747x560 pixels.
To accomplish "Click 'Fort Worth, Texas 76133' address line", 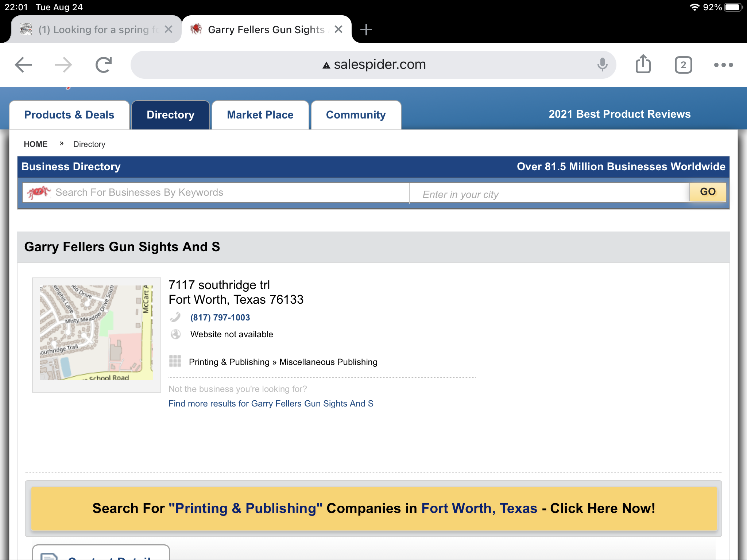I will (236, 299).
